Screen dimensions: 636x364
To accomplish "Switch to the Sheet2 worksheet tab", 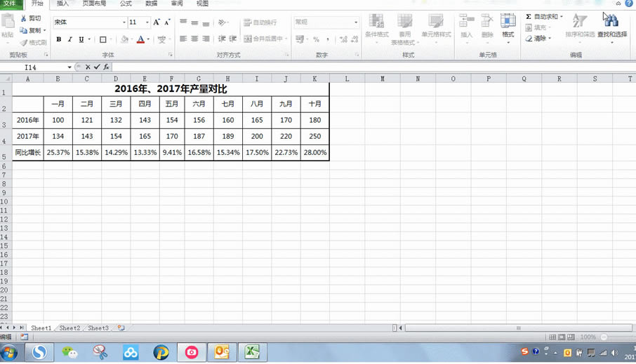I will (x=69, y=328).
